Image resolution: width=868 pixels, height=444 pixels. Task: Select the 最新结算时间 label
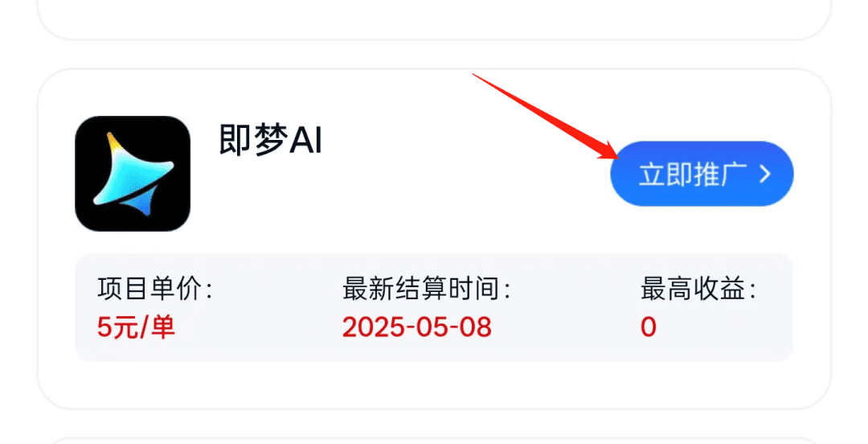pyautogui.click(x=426, y=289)
